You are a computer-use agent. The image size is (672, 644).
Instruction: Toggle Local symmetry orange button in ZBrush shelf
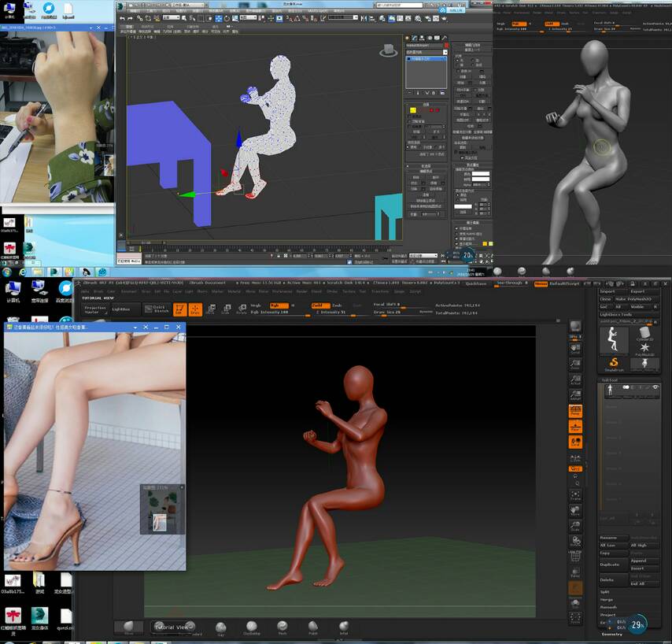tap(575, 442)
